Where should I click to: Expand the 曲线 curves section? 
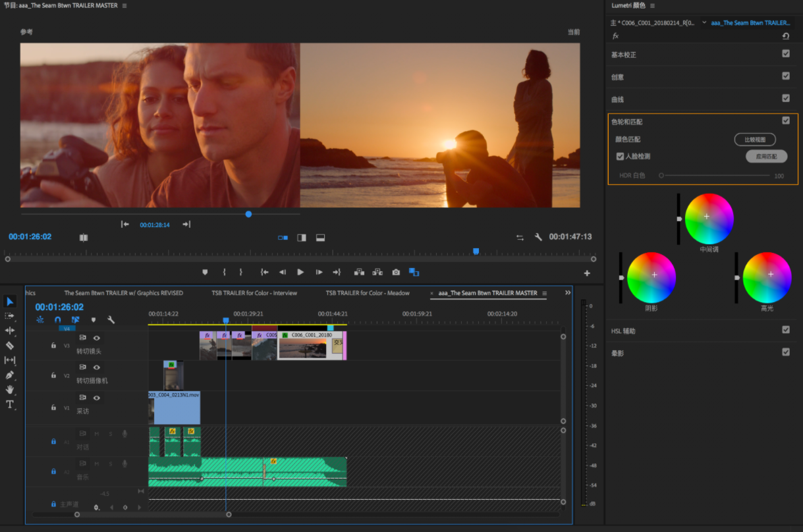tap(618, 99)
